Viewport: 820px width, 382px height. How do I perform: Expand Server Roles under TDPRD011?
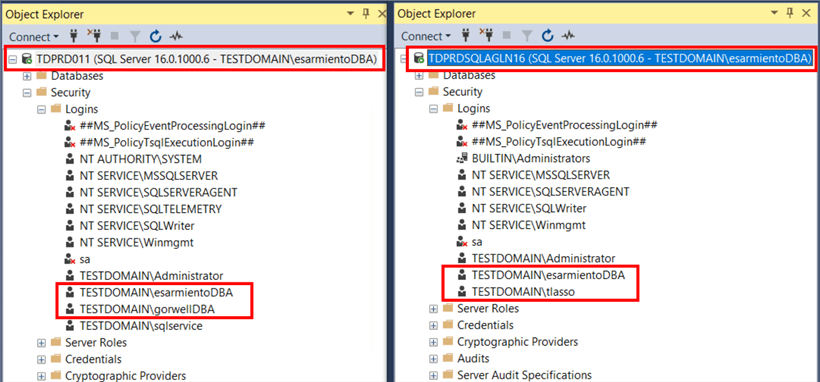coord(41,343)
